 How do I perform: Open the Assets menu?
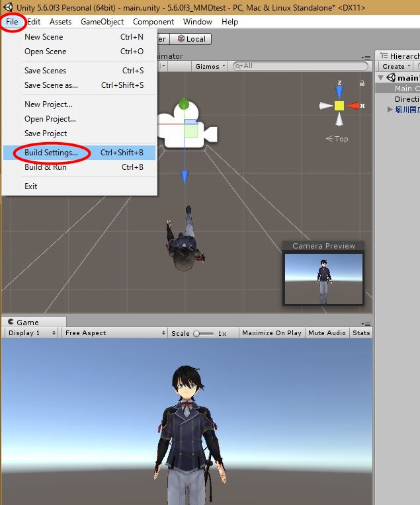(x=60, y=22)
